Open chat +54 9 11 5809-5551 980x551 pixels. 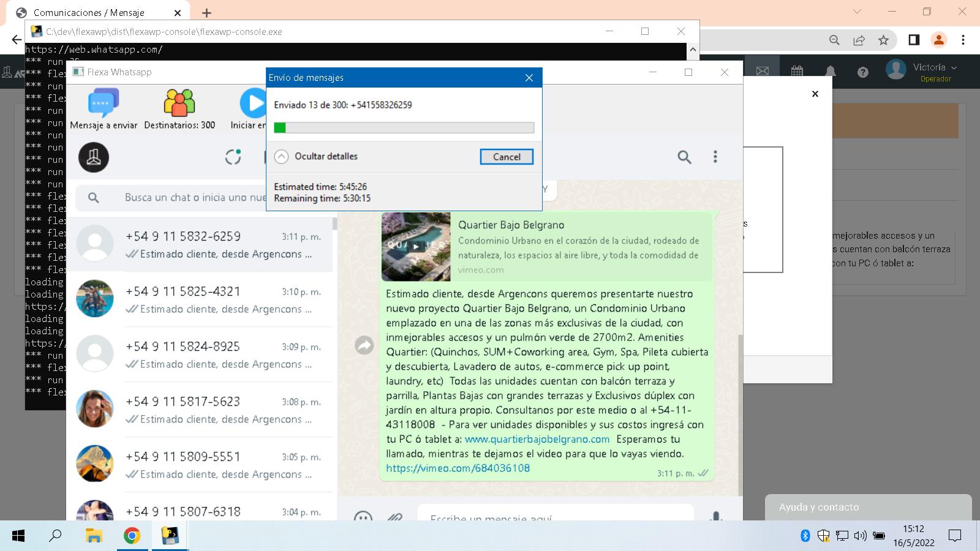[200, 465]
